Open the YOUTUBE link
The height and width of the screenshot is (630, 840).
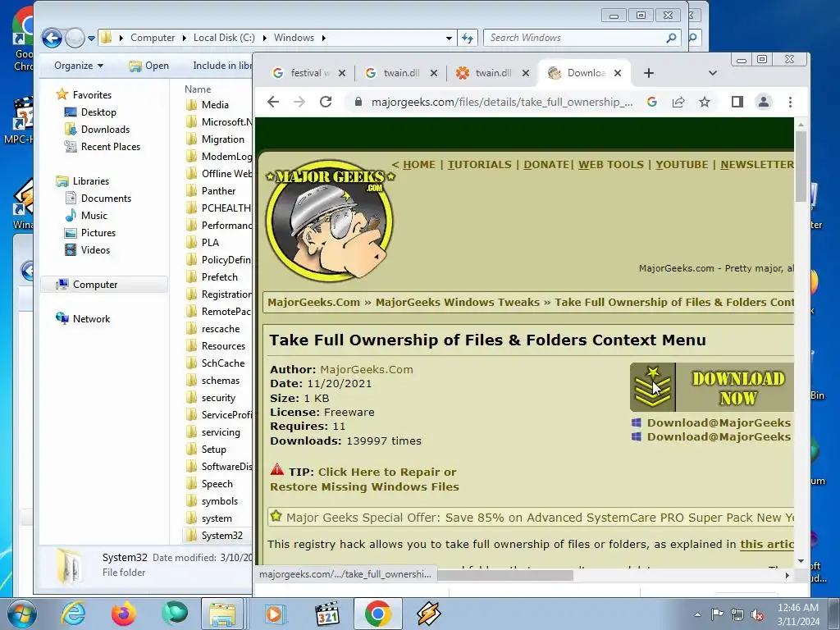tap(682, 164)
